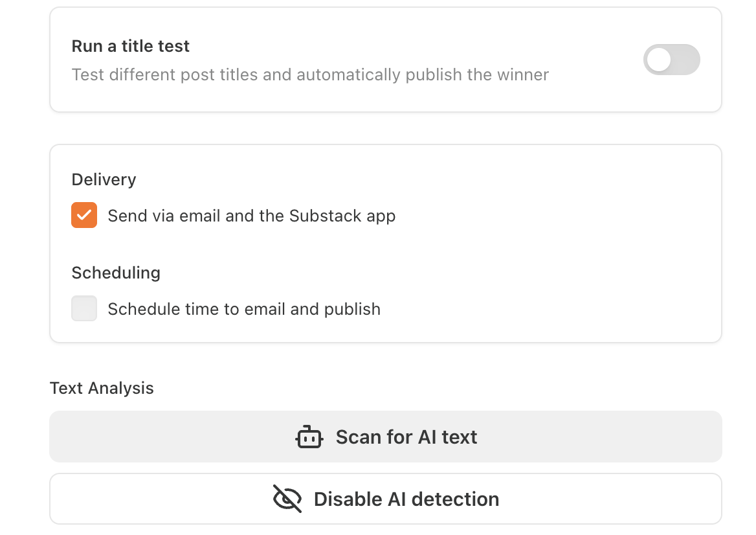Image resolution: width=756 pixels, height=535 pixels.
Task: Start the Scan for AI text
Action: tap(386, 437)
